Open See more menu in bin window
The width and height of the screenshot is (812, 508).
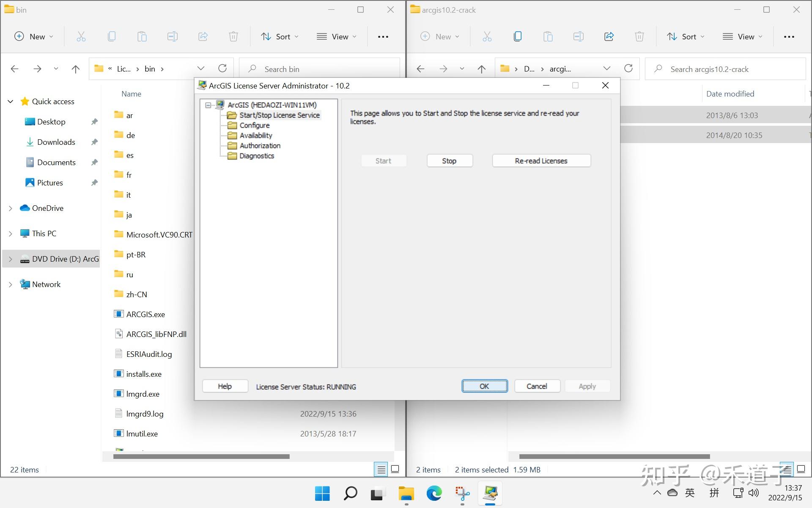(x=383, y=37)
